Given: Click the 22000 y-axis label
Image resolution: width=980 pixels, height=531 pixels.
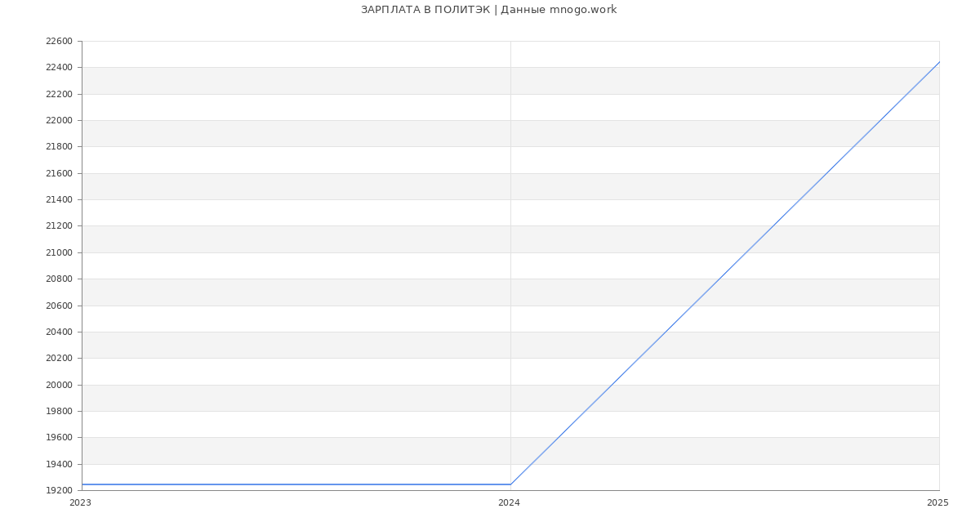Looking at the screenshot, I should tap(58, 121).
